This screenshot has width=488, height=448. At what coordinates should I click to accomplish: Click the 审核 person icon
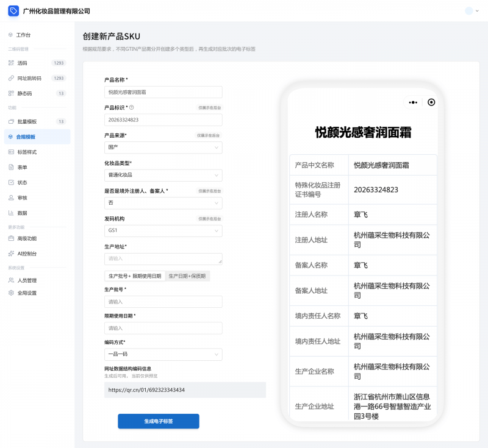tap(11, 197)
